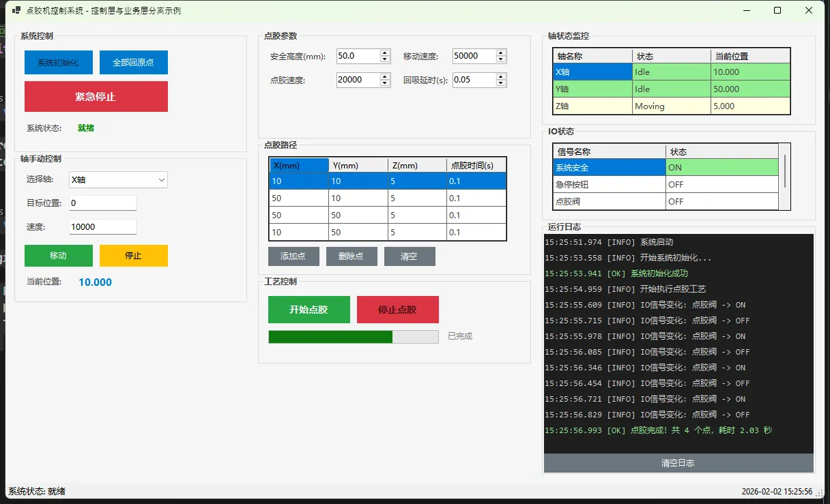830x504 pixels.
Task: Increase 安全高度 with up arrow
Action: 385,53
